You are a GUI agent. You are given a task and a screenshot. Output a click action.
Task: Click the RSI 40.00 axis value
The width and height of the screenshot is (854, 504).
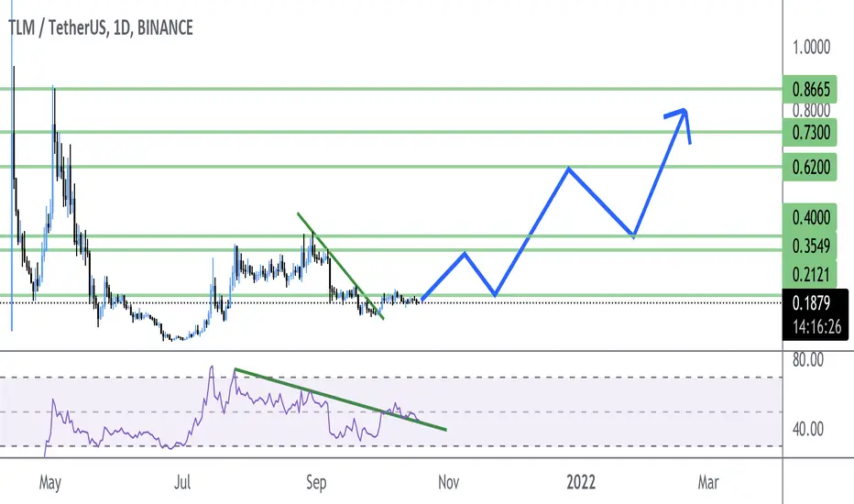[807, 430]
